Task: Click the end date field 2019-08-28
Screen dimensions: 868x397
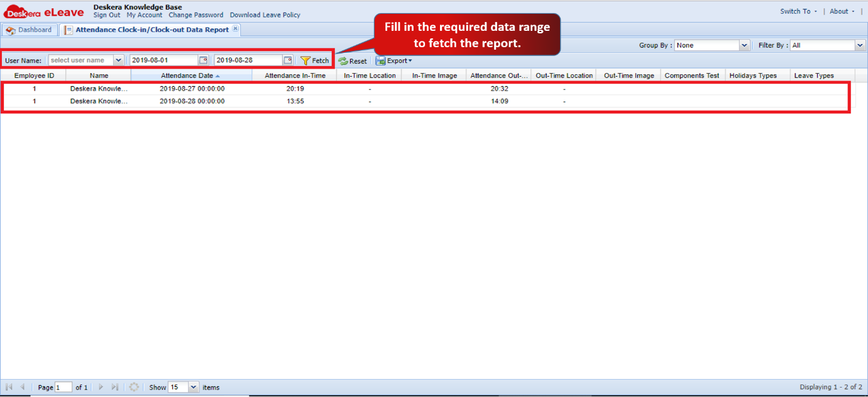Action: tap(248, 60)
